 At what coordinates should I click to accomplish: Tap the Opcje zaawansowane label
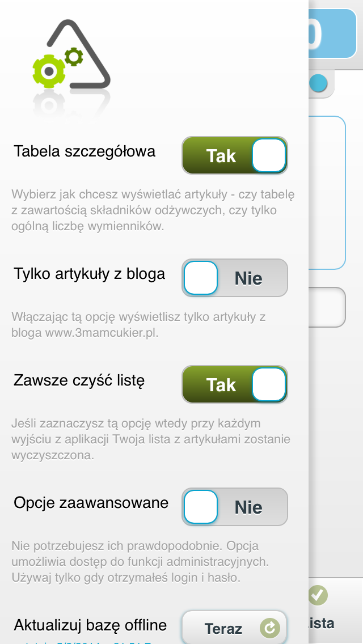coord(91,503)
